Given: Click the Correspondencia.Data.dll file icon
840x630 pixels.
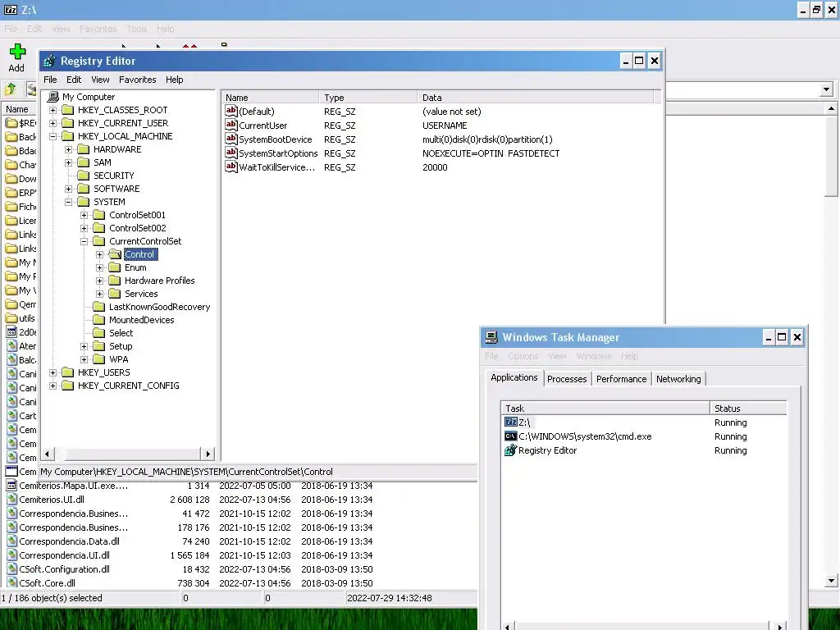Looking at the screenshot, I should pyautogui.click(x=11, y=541).
